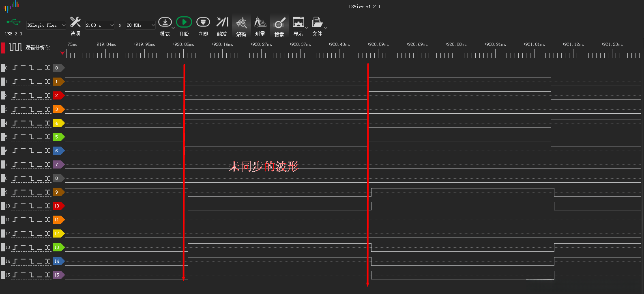Click either-edge trigger icon for channel 9
The height and width of the screenshot is (294, 644).
[x=47, y=192]
